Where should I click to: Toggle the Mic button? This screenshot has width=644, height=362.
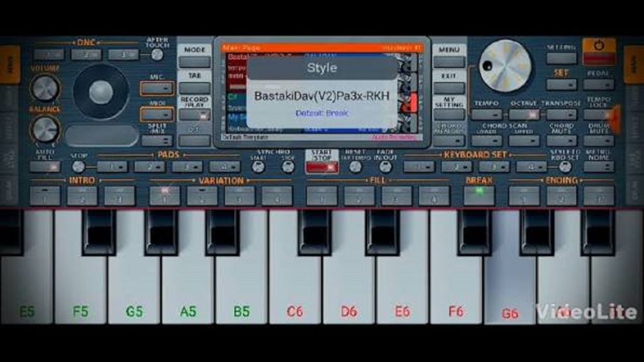157,88
